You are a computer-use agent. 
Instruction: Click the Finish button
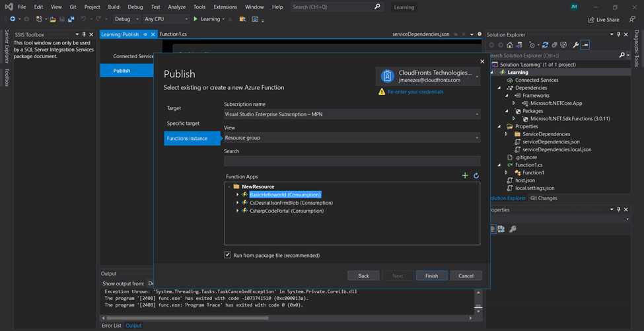pos(432,276)
